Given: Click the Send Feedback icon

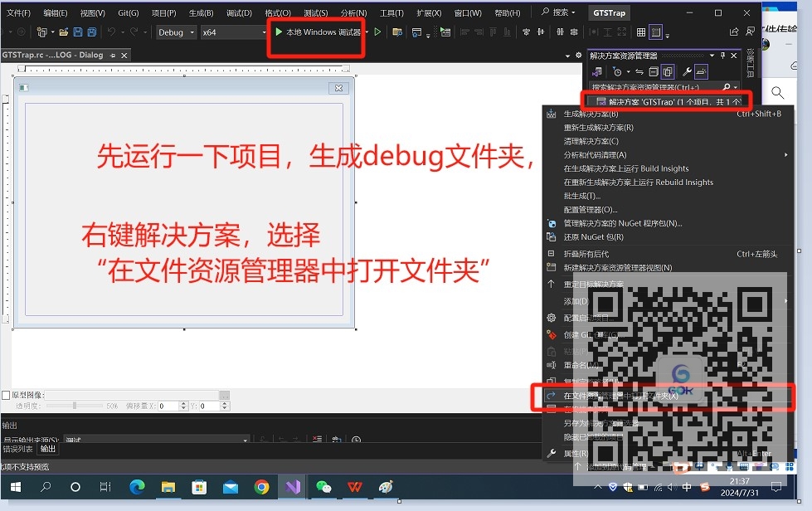Looking at the screenshot, I should [750, 32].
